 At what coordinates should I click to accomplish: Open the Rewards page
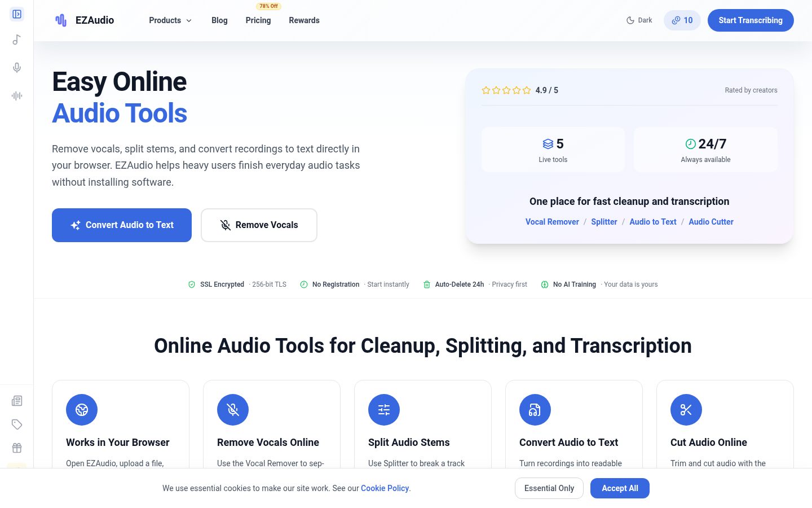(304, 20)
